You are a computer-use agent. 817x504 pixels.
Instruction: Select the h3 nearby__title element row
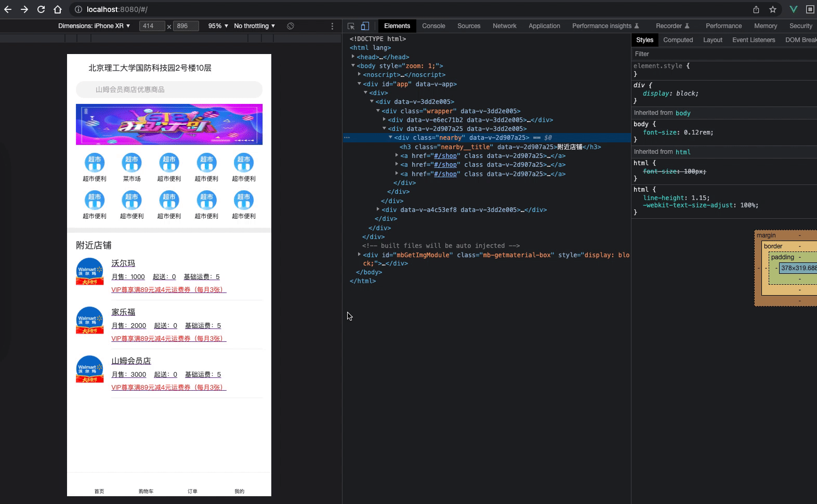(500, 147)
